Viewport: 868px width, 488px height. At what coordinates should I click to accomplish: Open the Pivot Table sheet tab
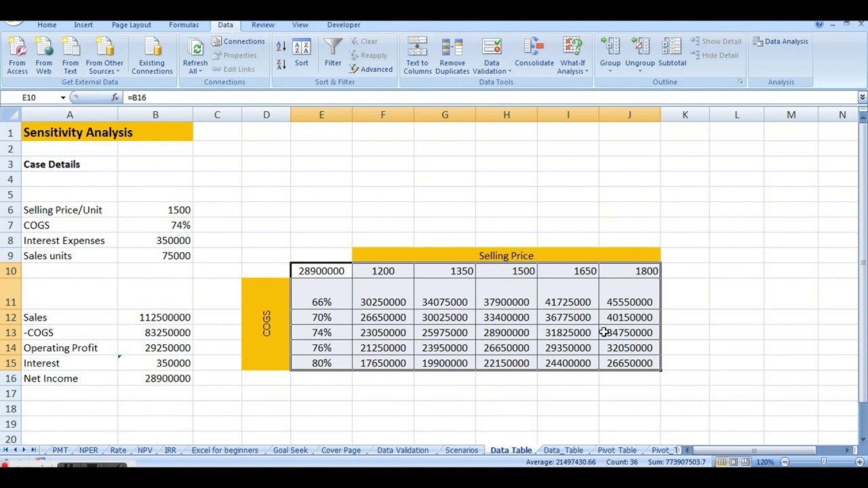point(617,450)
